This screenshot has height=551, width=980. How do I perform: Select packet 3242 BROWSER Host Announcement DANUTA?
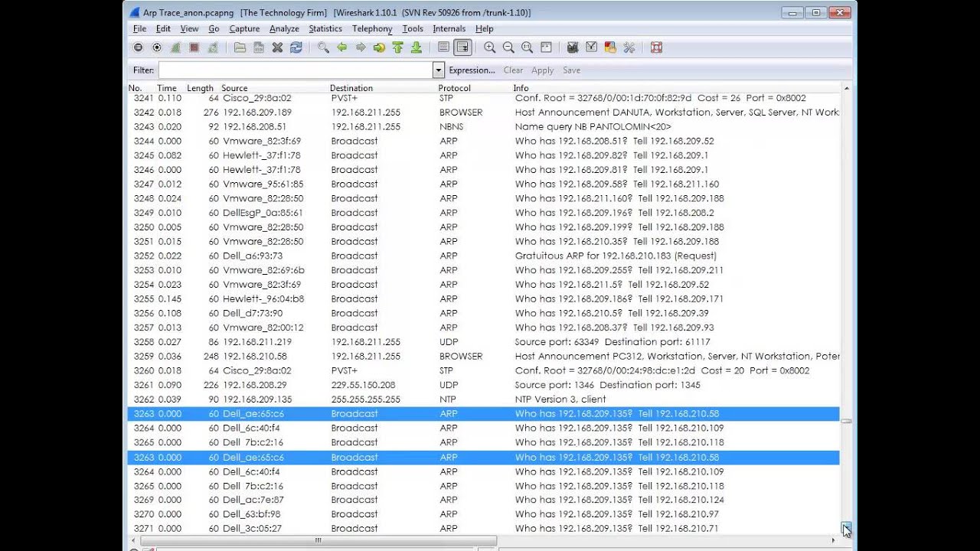pyautogui.click(x=484, y=112)
